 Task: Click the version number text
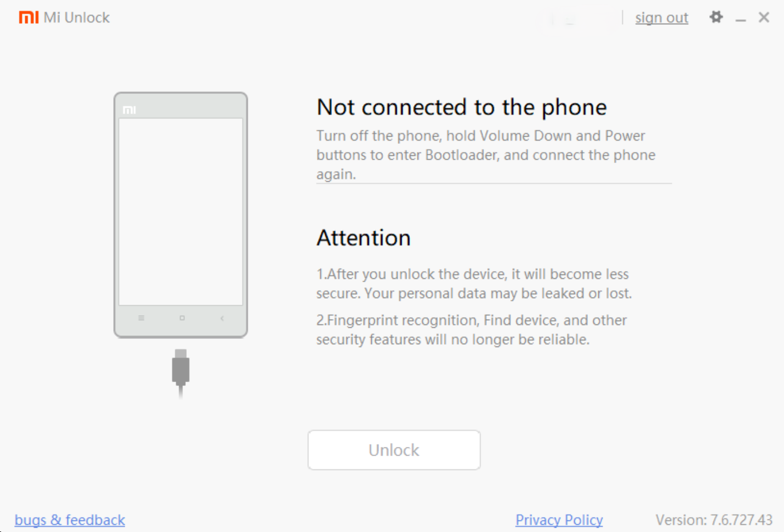[x=714, y=519]
